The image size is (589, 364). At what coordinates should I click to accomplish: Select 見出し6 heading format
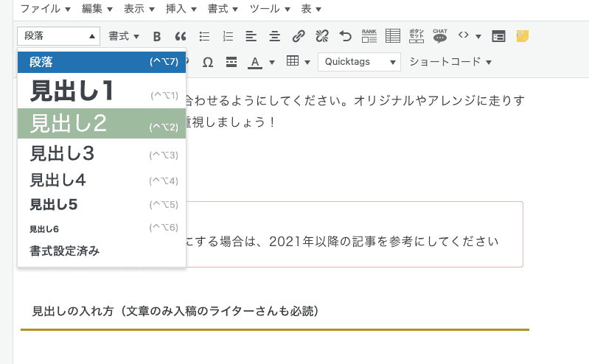[x=102, y=228]
